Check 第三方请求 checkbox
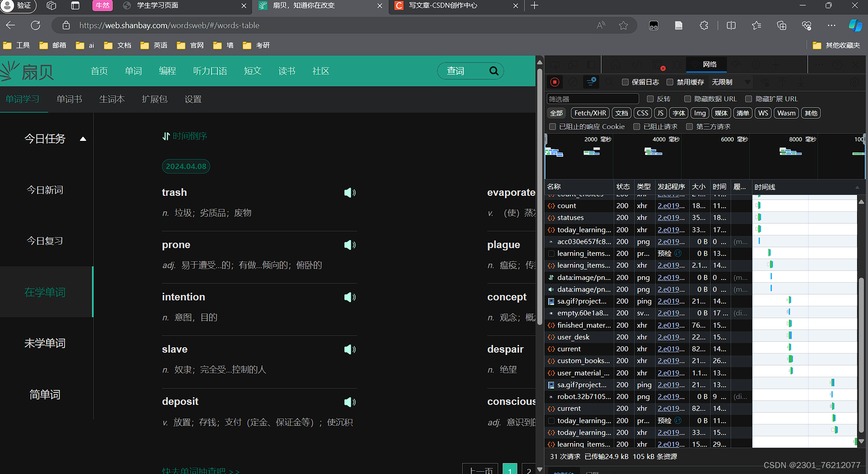The image size is (868, 474). [689, 126]
